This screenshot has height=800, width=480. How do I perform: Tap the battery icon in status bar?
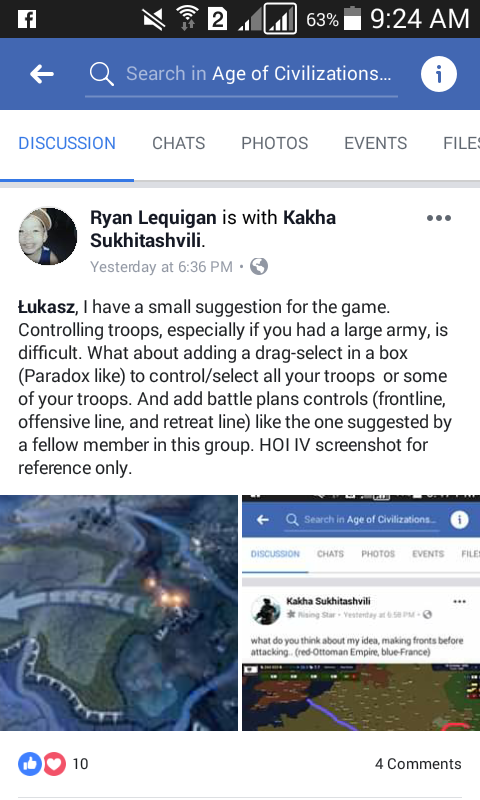coord(352,18)
